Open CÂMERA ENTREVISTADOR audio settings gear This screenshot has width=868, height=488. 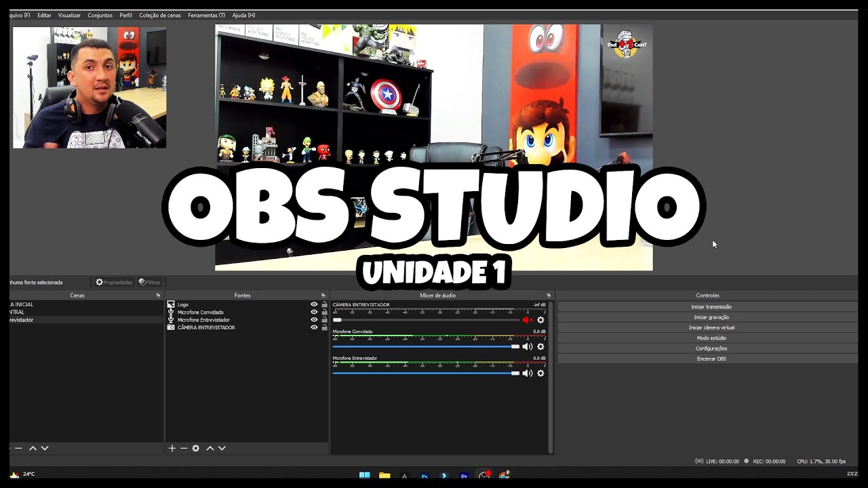point(540,320)
